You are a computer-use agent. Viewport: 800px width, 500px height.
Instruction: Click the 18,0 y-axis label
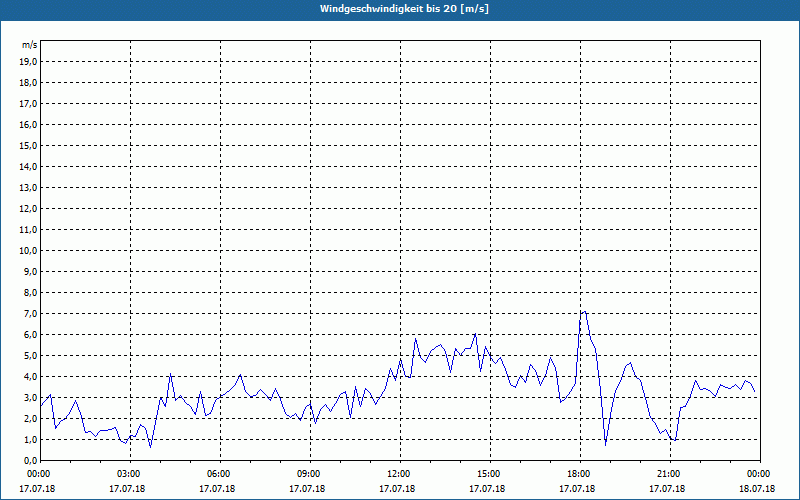tap(28, 83)
